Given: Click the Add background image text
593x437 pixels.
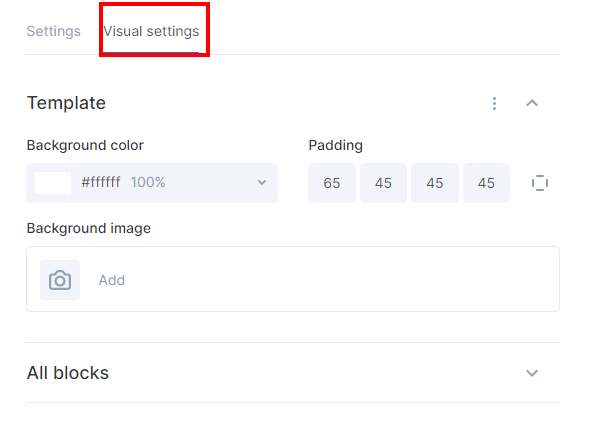Looking at the screenshot, I should click(x=112, y=280).
